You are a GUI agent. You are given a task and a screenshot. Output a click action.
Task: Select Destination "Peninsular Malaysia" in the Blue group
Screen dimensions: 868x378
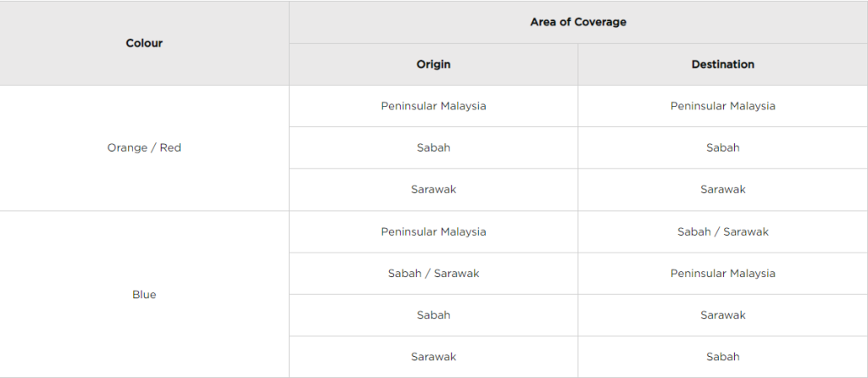coord(722,274)
